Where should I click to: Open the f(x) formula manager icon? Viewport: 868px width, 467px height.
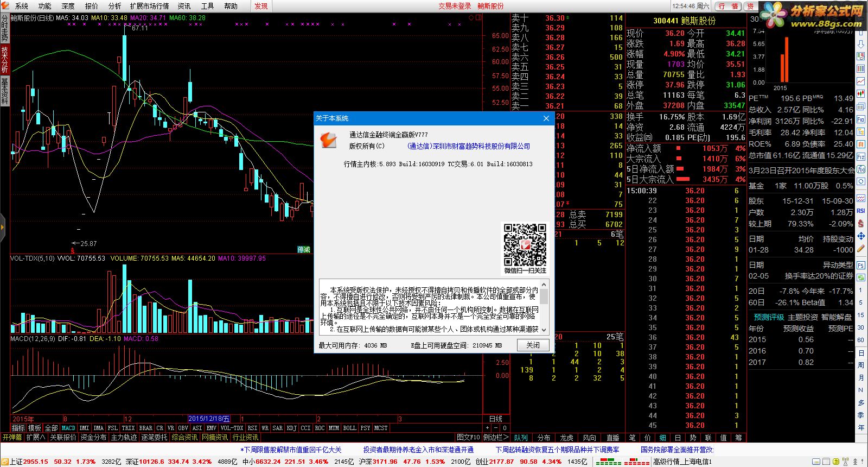(861, 169)
